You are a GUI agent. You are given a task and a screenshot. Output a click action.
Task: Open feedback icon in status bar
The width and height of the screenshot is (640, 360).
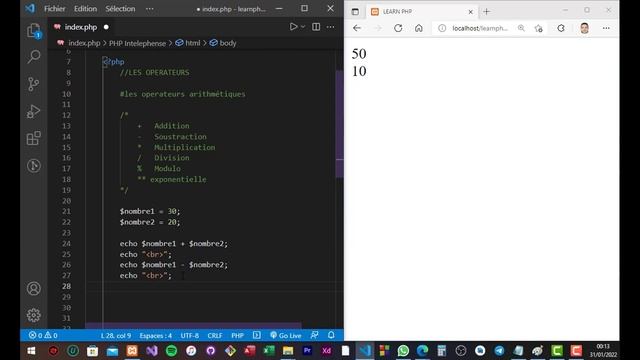(x=314, y=335)
